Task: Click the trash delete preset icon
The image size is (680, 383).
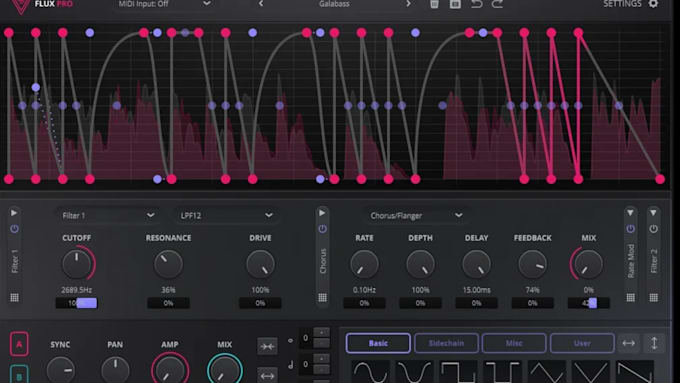Action: tap(434, 4)
